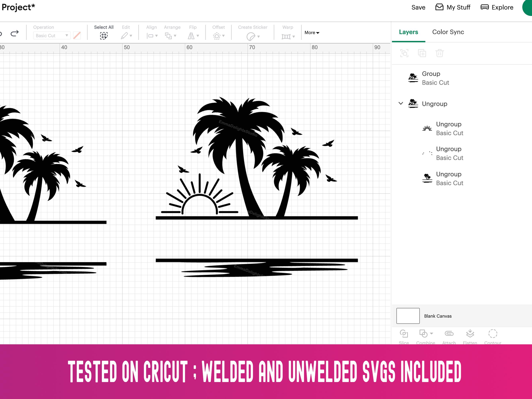
Task: Select the parent Ungroup layer row
Action: pyautogui.click(x=462, y=104)
